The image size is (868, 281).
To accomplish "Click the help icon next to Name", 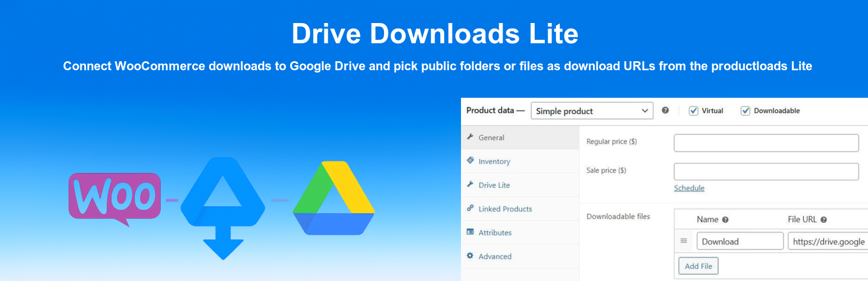I will (x=725, y=220).
